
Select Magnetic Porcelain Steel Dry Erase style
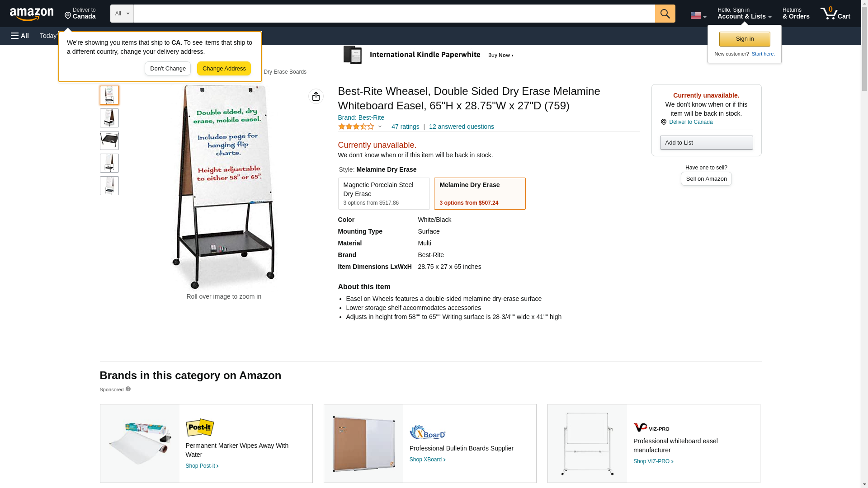(x=383, y=193)
